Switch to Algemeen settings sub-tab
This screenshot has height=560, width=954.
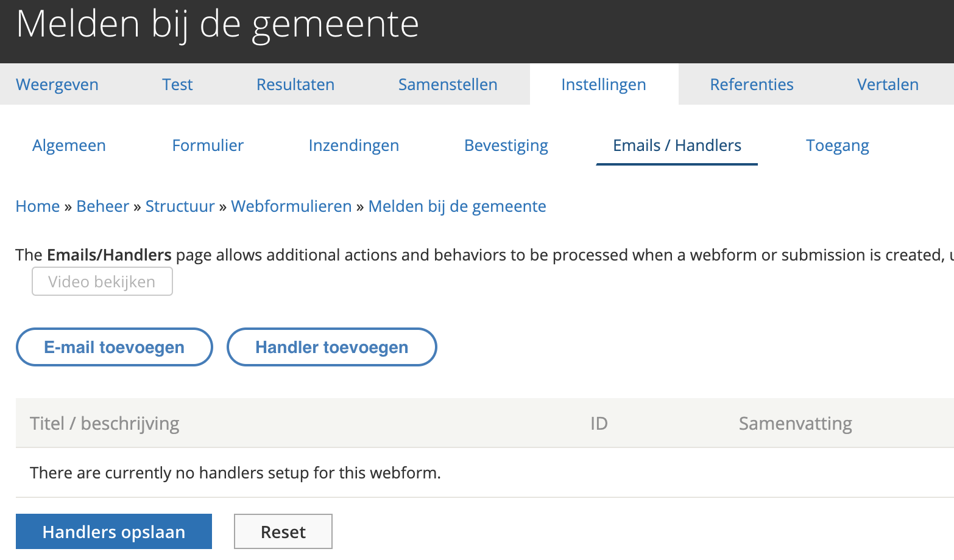[69, 145]
